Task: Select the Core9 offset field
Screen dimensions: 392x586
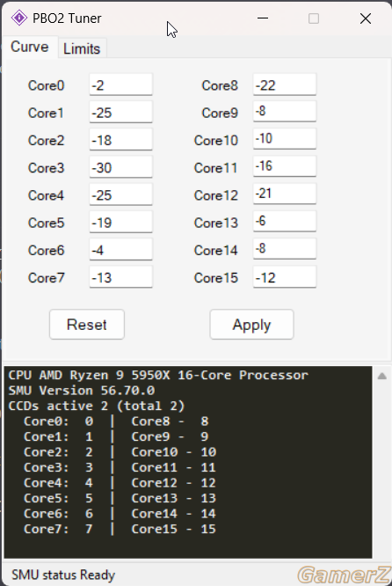Action: [x=285, y=112]
